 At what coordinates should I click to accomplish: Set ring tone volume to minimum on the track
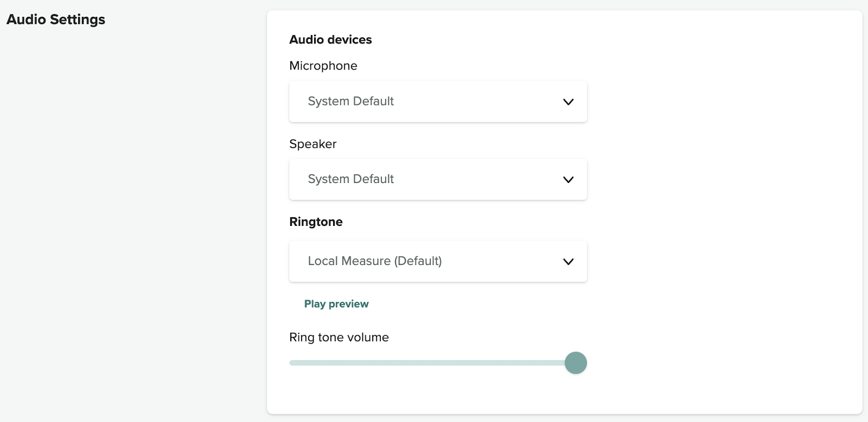click(291, 363)
